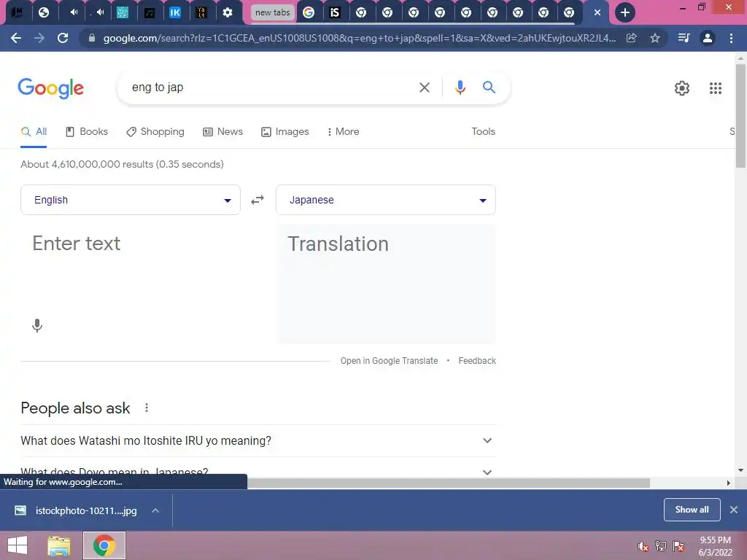Expand download item options chevron
The height and width of the screenshot is (560, 747).
(155, 511)
